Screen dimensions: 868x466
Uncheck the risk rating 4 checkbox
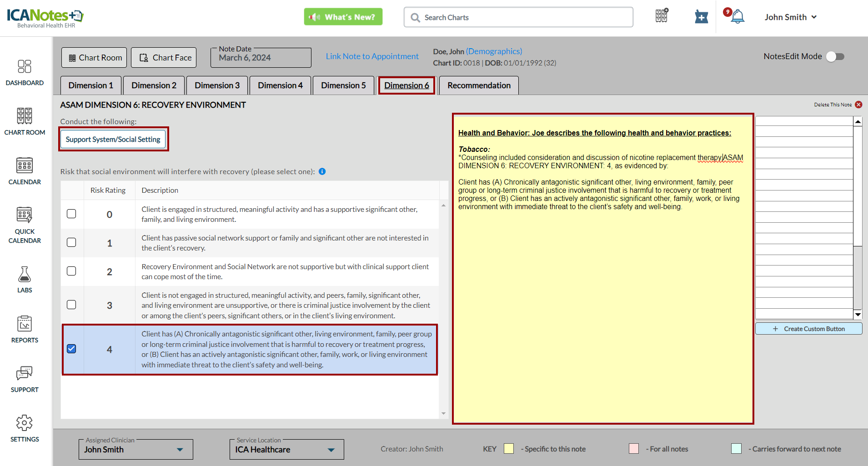[x=71, y=349]
